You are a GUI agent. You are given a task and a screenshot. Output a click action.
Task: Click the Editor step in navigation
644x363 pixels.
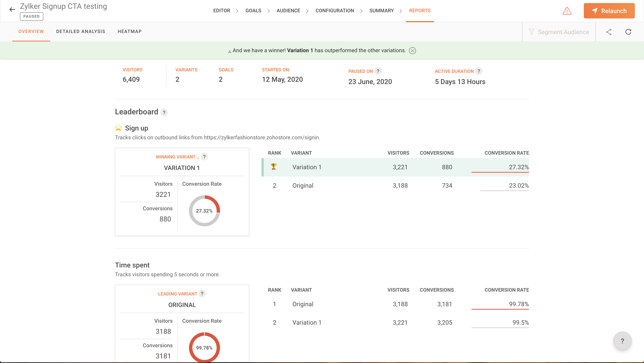[x=222, y=11]
